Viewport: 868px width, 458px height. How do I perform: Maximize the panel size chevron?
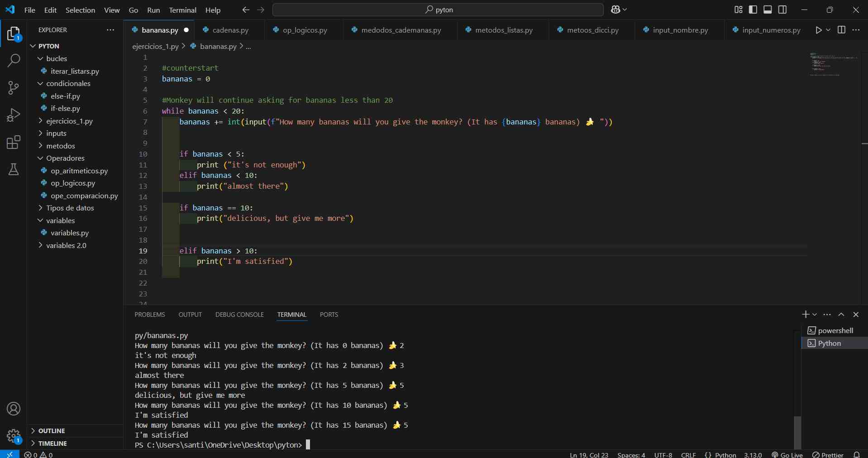(841, 315)
